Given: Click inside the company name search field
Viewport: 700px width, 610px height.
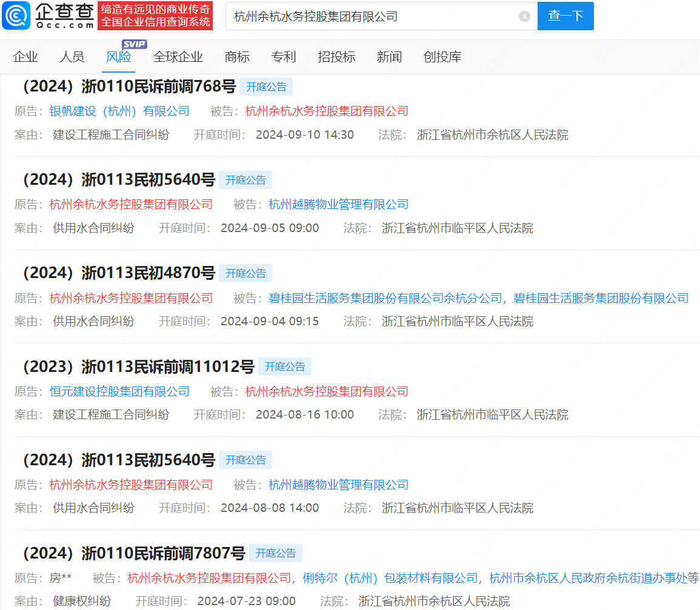Looking at the screenshot, I should click(364, 16).
